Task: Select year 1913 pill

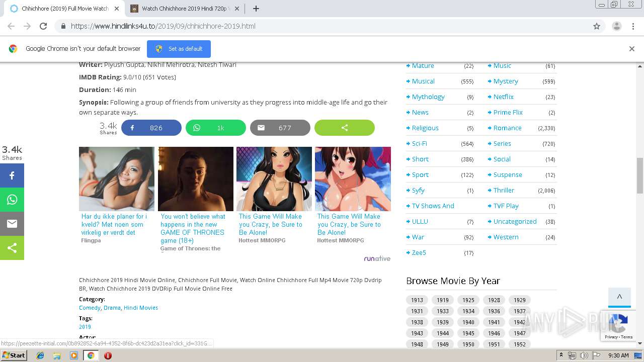Action: (417, 300)
